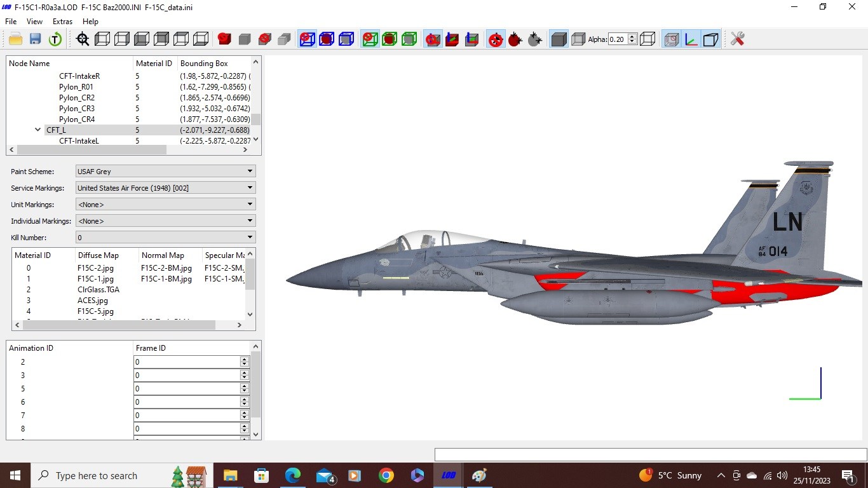Save using the floppy disk icon
The image size is (868, 488).
click(36, 39)
